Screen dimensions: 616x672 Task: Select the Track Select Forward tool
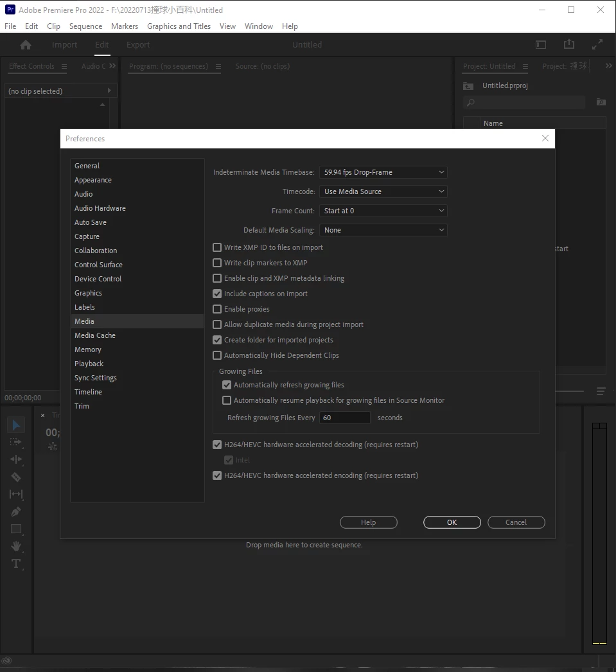pyautogui.click(x=16, y=442)
